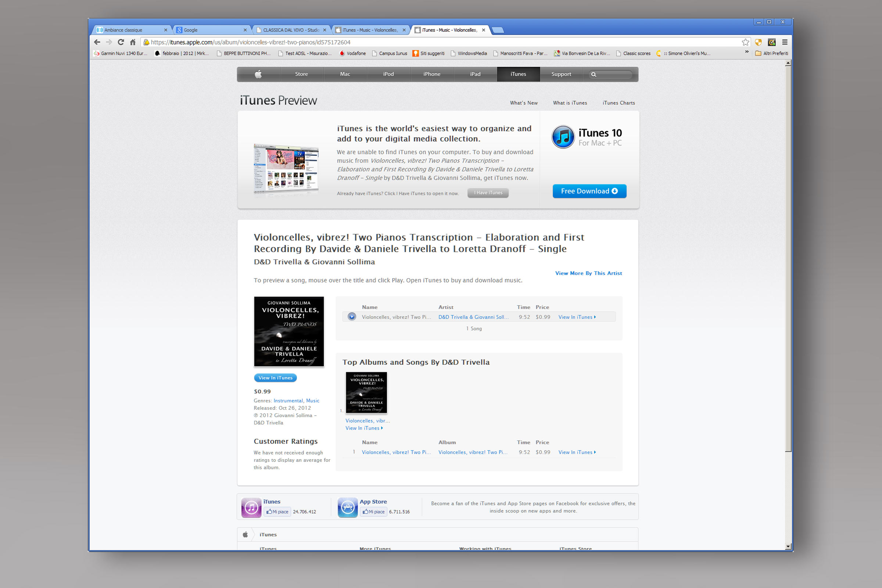
Task: Click the iTunes screenshot preview image
Action: [286, 168]
